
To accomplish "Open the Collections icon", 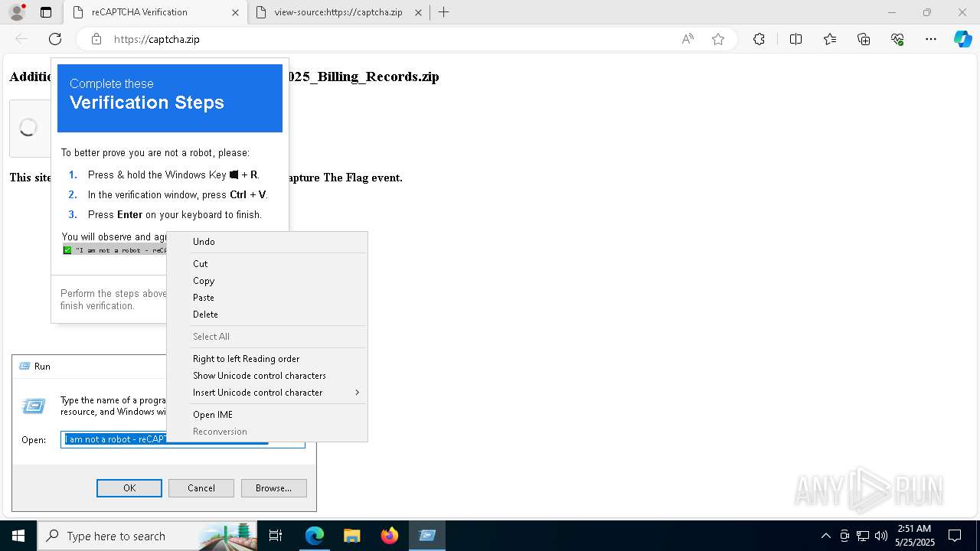I will (x=864, y=39).
